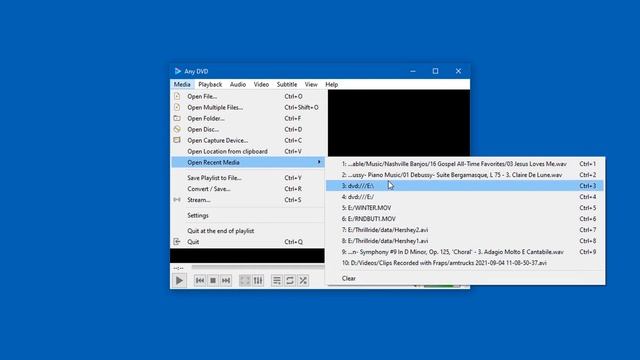
Task: Click the Play button
Action: (x=179, y=280)
